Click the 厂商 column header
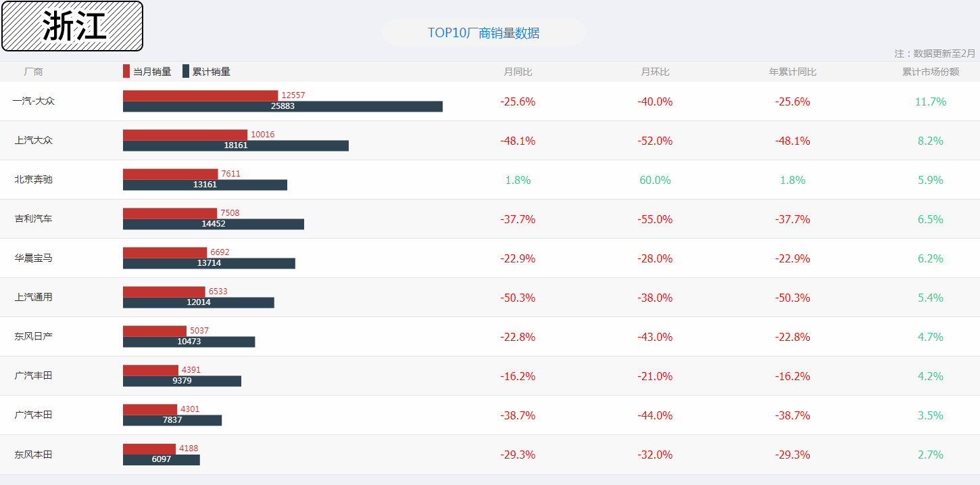980x485 pixels. (x=33, y=72)
